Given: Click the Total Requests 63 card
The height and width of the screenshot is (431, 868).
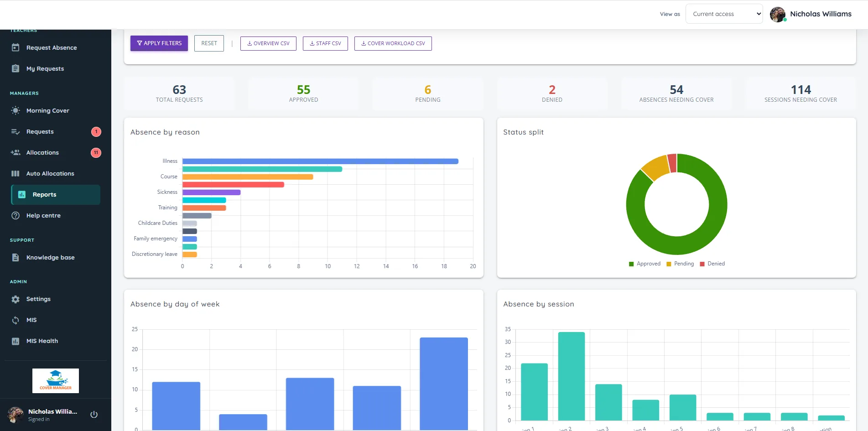Looking at the screenshot, I should [179, 93].
